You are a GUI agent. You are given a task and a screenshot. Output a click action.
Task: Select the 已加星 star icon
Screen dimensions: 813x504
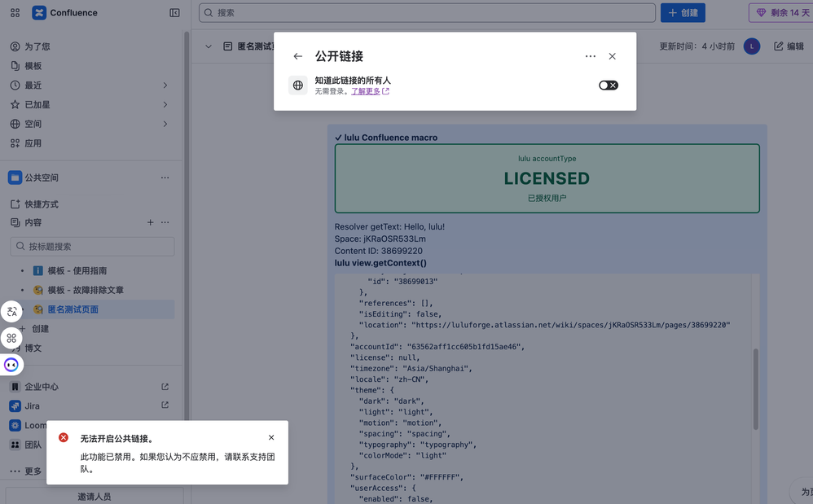tap(15, 105)
